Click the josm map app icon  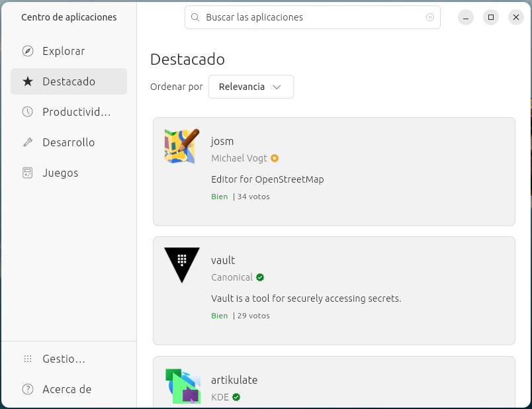point(181,146)
